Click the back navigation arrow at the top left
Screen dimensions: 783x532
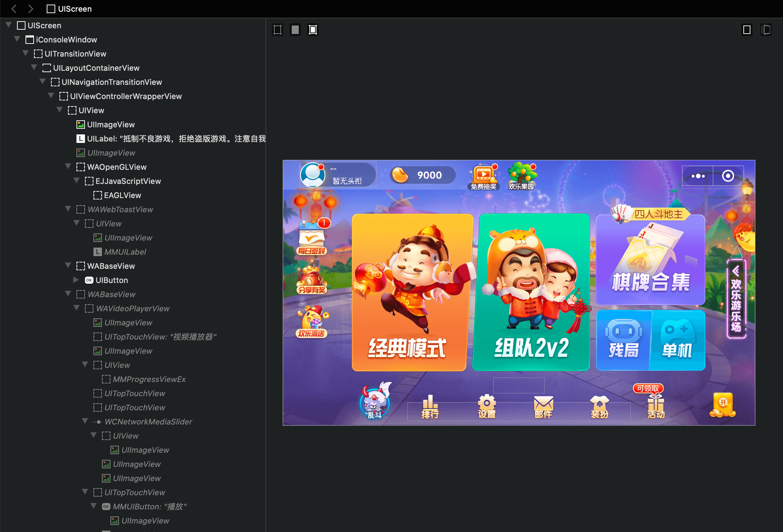click(x=14, y=9)
